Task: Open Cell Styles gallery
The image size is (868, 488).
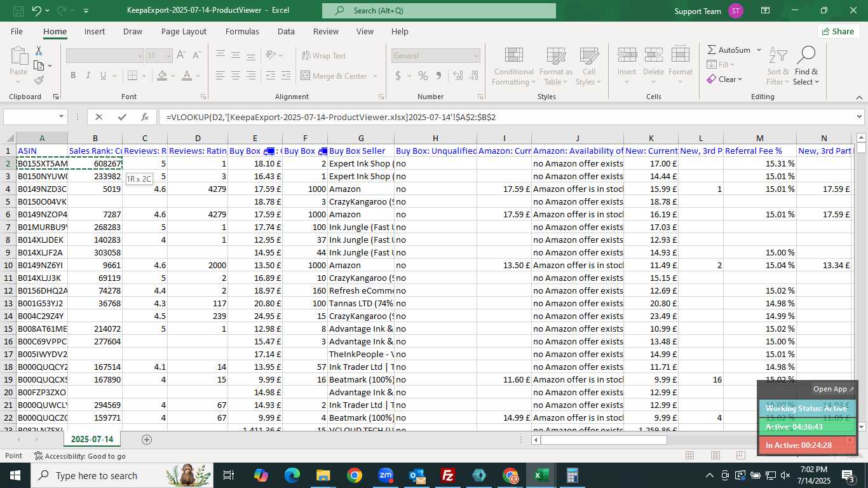Action: 589,66
